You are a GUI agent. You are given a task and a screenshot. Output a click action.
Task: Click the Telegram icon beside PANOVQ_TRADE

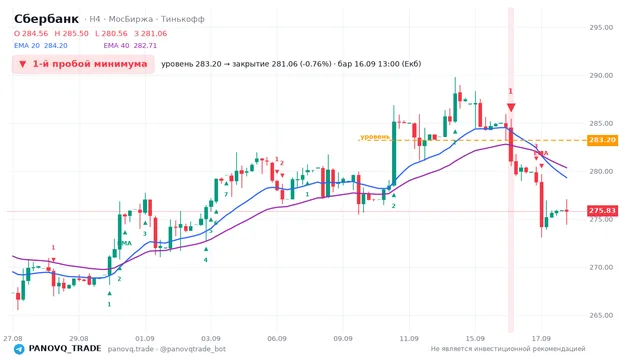[19, 349]
